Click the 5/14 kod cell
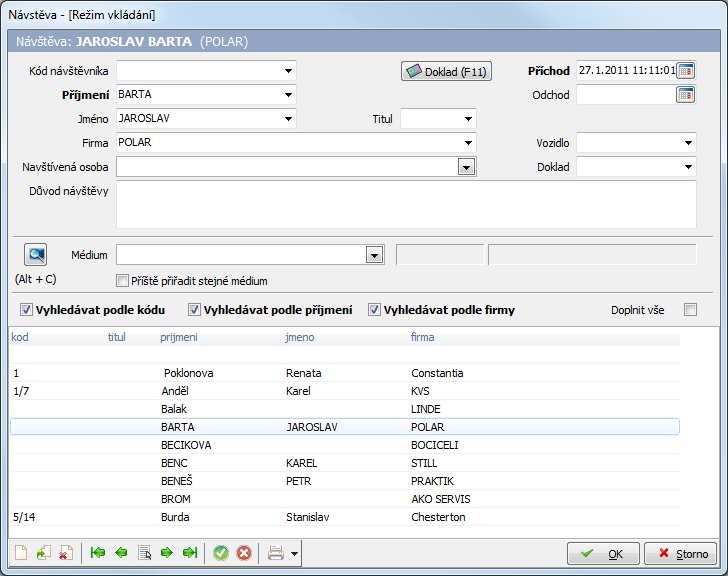728x576 pixels. (x=24, y=517)
